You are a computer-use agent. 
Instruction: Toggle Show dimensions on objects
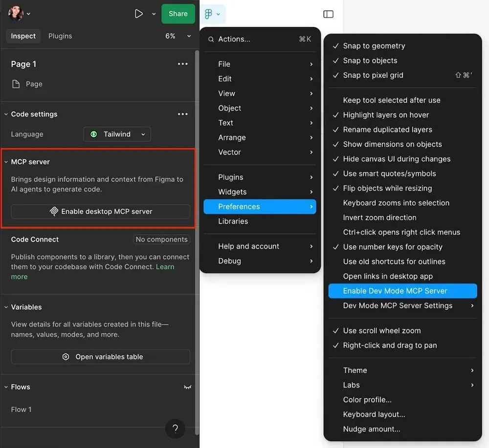[402, 144]
